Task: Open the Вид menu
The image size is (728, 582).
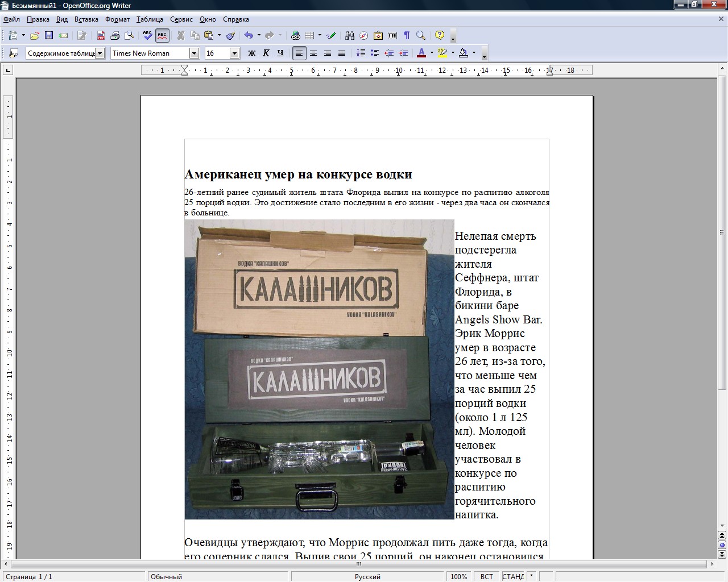Action: point(62,19)
